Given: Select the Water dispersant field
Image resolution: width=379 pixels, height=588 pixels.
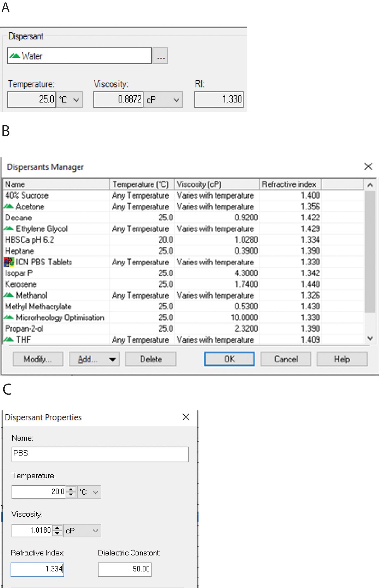Looking at the screenshot, I should click(x=80, y=56).
